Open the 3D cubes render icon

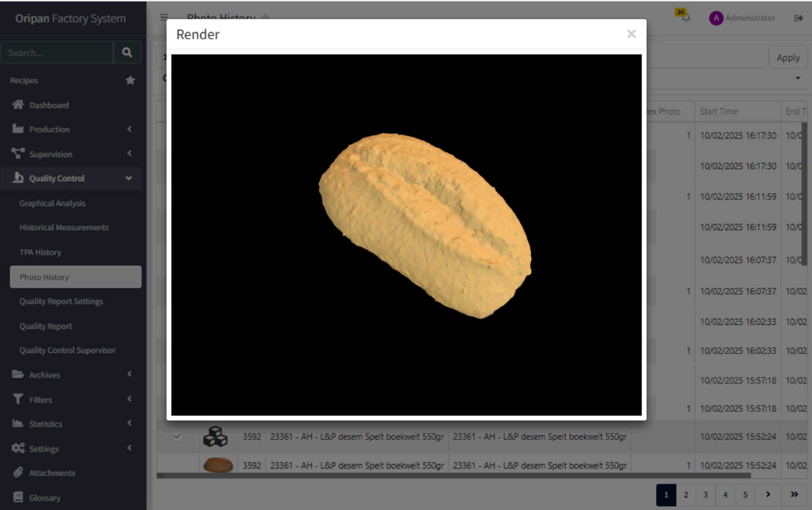[215, 437]
